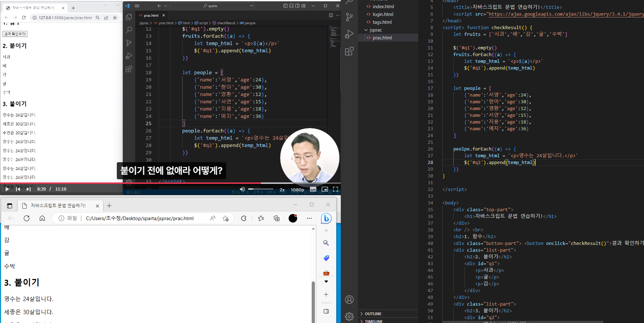
Task: Open Search in the Edge sidebar
Action: point(326,243)
